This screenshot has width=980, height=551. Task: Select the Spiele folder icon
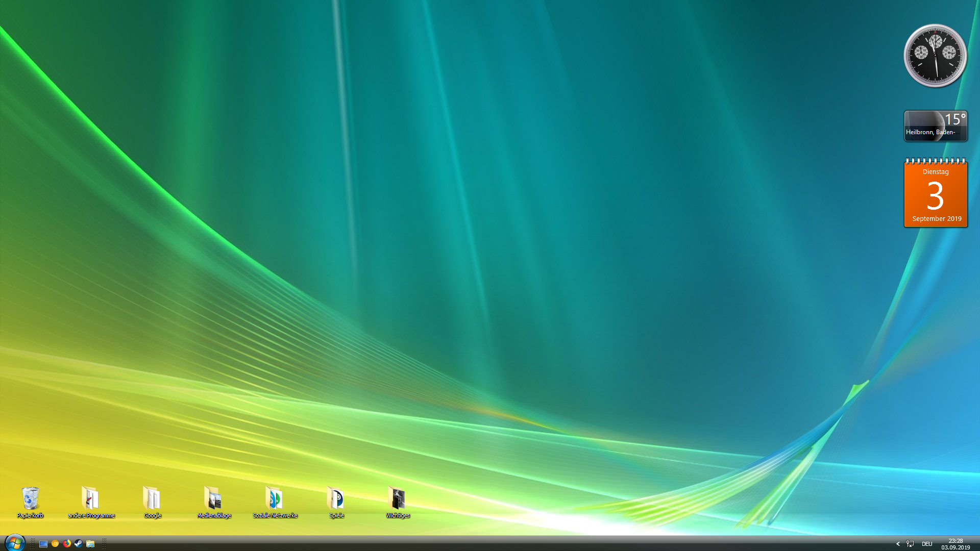point(336,499)
